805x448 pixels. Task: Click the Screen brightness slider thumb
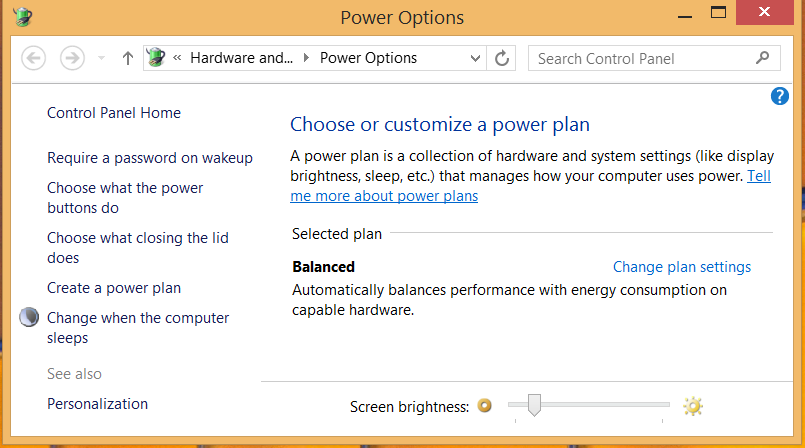pyautogui.click(x=534, y=405)
